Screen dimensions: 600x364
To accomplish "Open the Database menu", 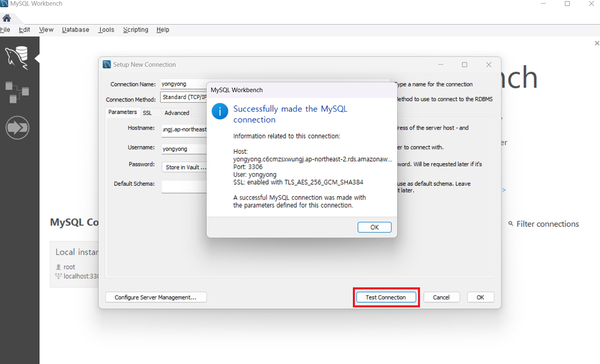I will [76, 30].
